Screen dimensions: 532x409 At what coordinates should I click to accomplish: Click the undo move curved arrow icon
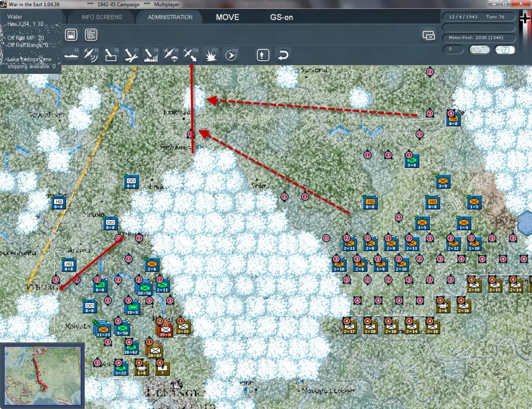(282, 55)
